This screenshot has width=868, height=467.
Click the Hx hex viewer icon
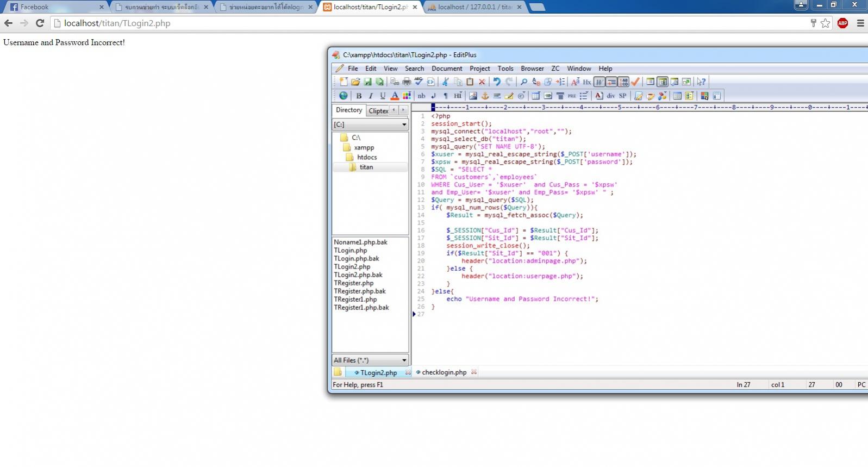[x=586, y=82]
